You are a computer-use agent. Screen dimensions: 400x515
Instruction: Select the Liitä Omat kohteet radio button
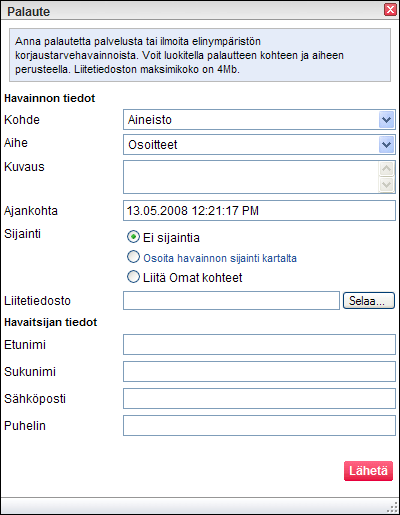pos(133,277)
